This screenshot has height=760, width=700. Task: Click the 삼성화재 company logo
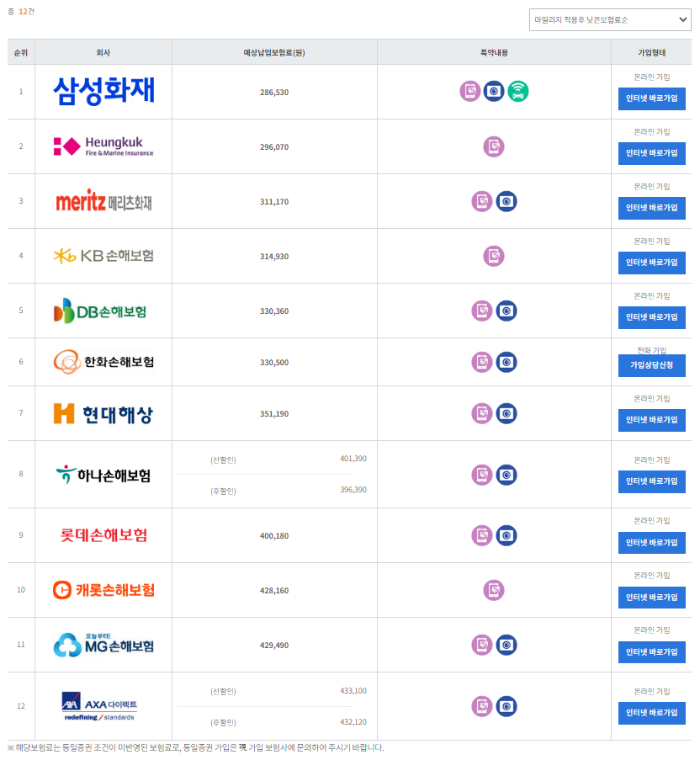103,91
